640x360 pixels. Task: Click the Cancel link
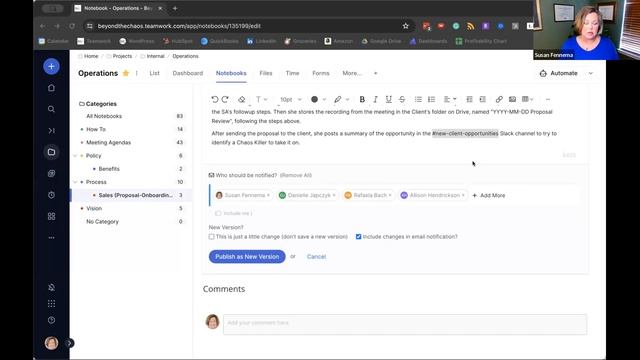click(x=316, y=257)
